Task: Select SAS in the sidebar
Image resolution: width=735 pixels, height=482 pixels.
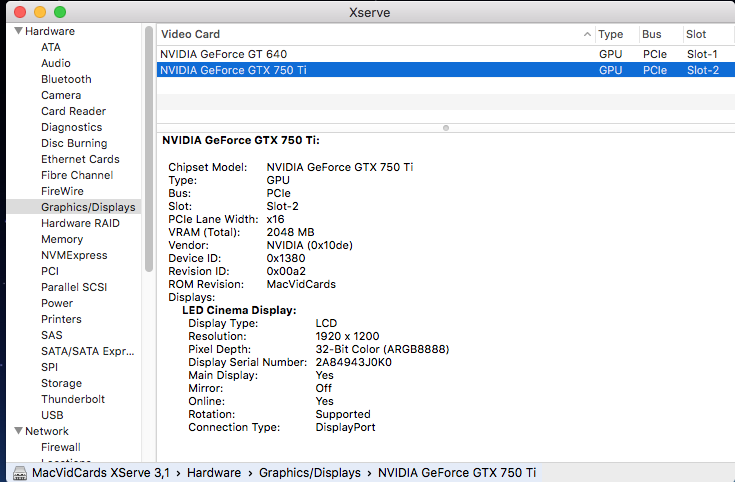Action: pyautogui.click(x=52, y=335)
